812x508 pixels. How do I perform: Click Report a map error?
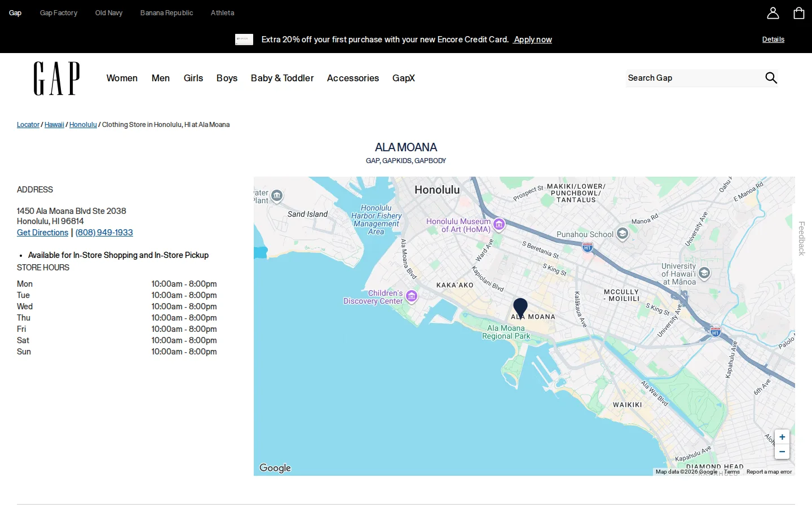tap(769, 472)
